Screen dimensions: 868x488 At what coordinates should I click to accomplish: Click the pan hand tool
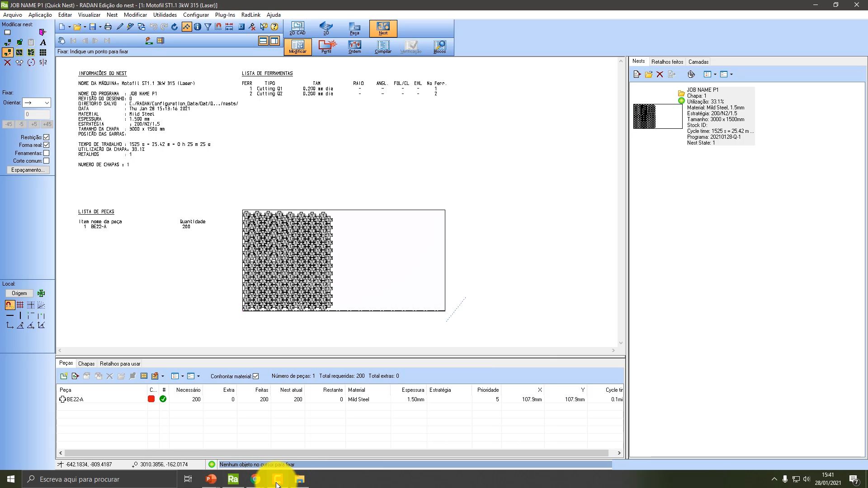coord(62,41)
